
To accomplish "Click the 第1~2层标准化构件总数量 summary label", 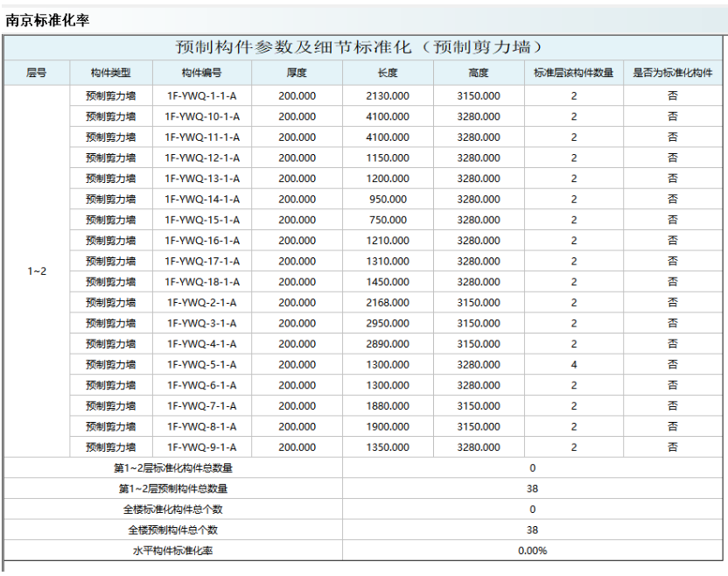I will point(173,467).
